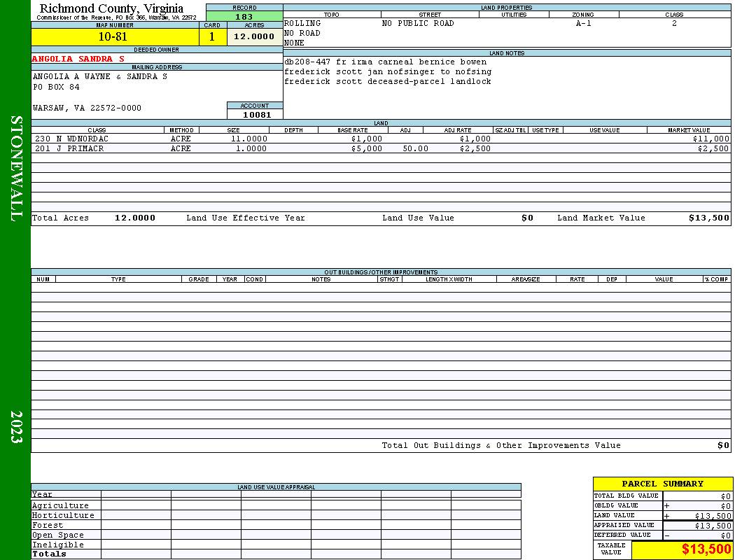
Task: Click LAND NOTES section header
Action: (x=507, y=53)
